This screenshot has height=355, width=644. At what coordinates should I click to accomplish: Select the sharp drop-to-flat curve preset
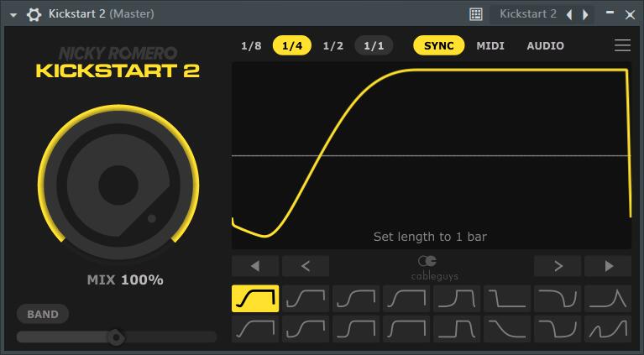(x=507, y=299)
